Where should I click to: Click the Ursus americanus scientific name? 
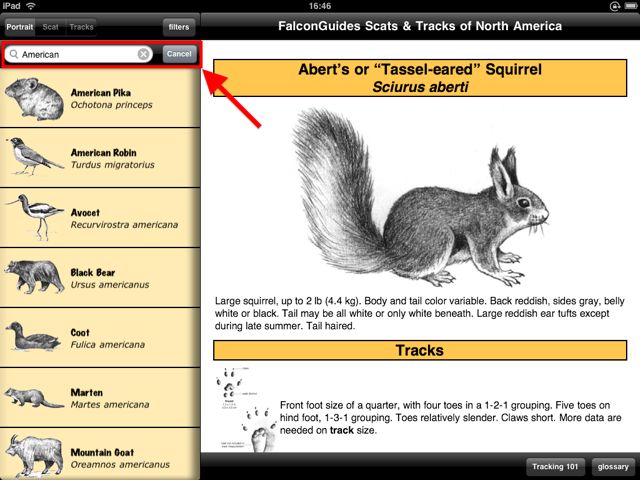coord(110,285)
